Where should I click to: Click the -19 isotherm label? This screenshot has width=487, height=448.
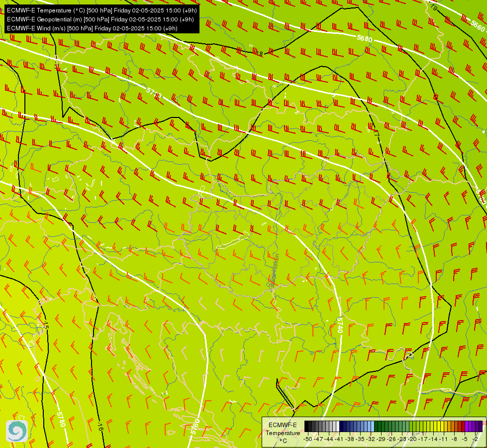pyautogui.click(x=433, y=7)
